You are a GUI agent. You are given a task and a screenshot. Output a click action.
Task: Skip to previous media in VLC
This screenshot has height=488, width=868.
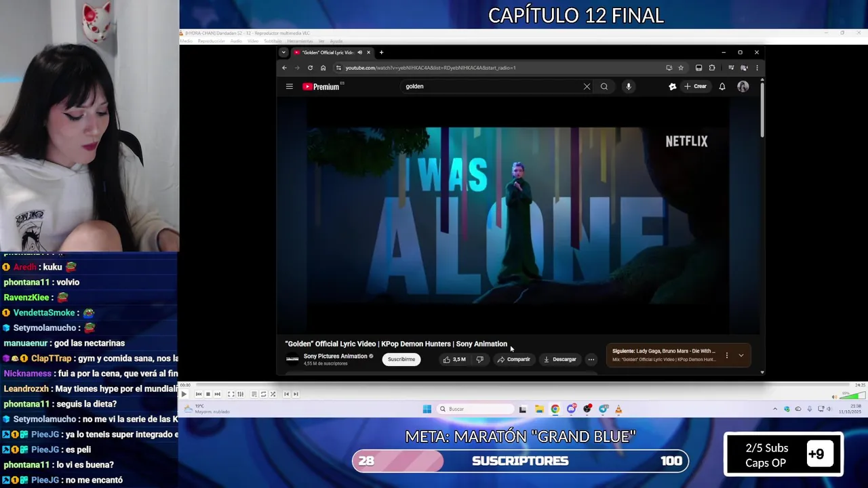pyautogui.click(x=199, y=394)
